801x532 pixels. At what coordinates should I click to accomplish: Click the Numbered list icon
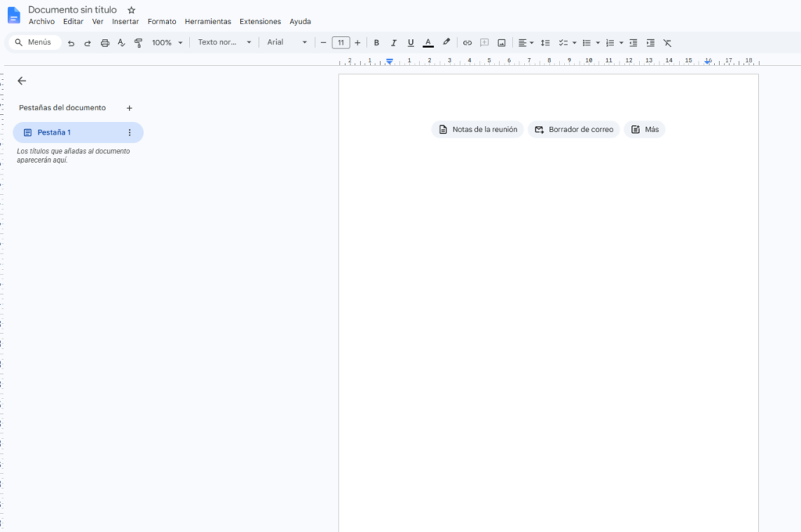tap(610, 43)
